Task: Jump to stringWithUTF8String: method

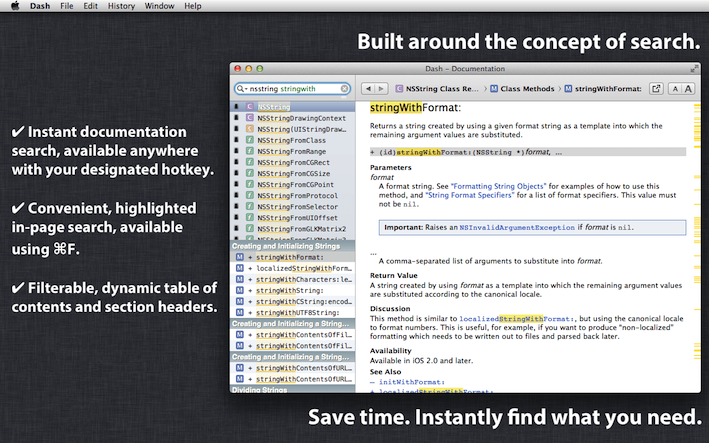Action: click(293, 312)
